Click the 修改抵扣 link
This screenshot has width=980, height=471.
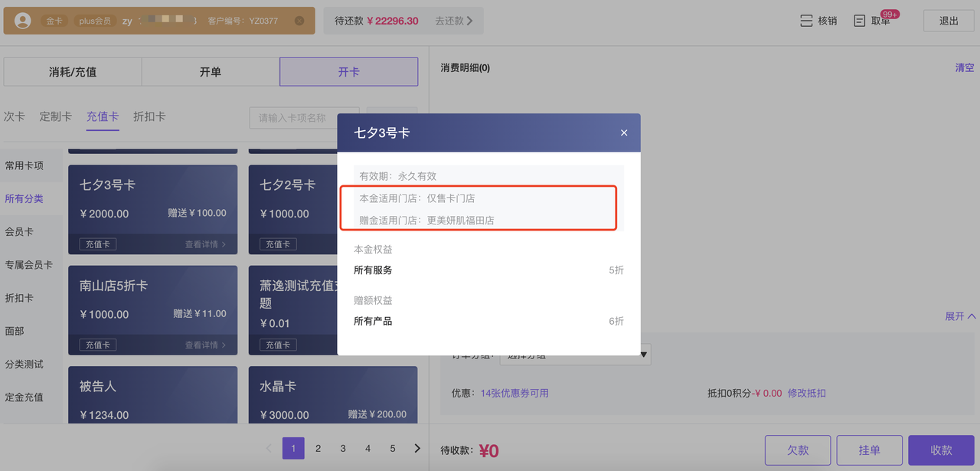click(x=807, y=393)
